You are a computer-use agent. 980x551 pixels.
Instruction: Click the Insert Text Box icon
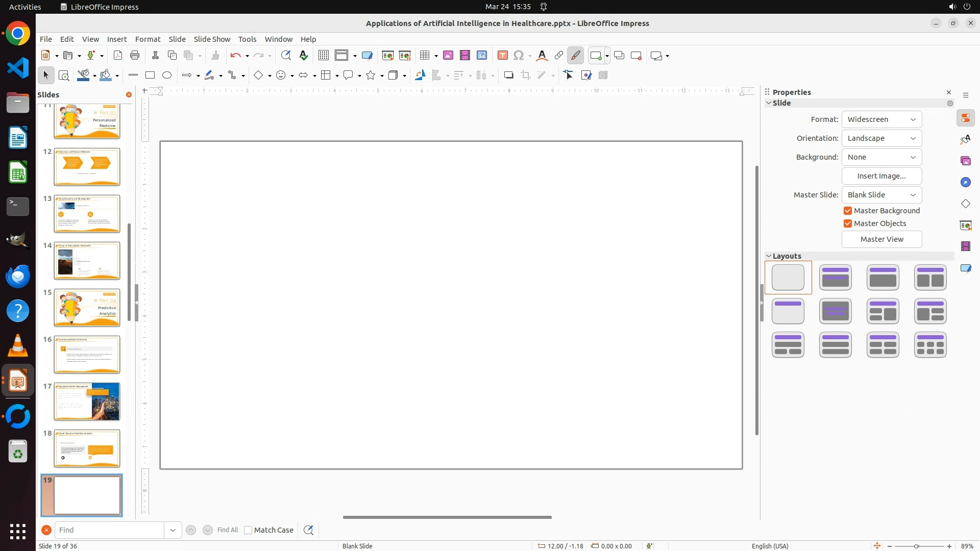[x=503, y=56]
